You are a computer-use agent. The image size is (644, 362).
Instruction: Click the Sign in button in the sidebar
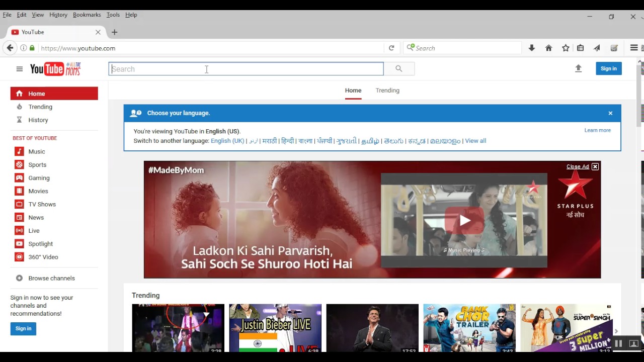(x=23, y=329)
